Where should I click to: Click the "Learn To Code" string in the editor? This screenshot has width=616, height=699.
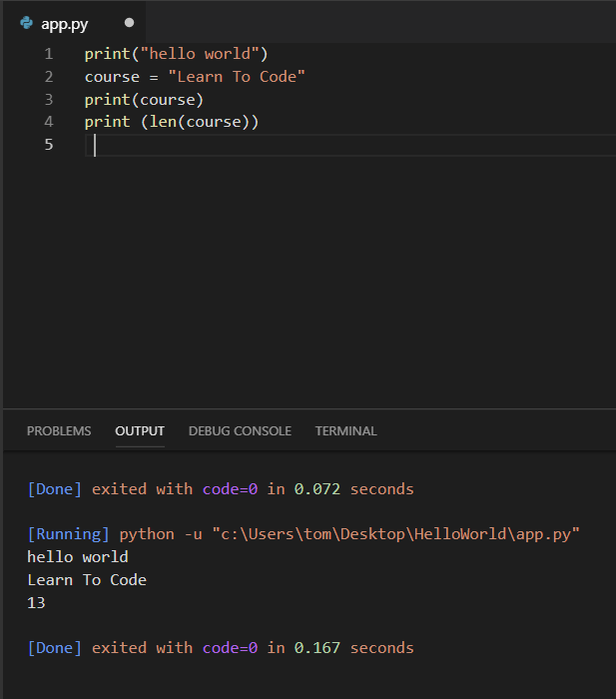click(x=237, y=76)
